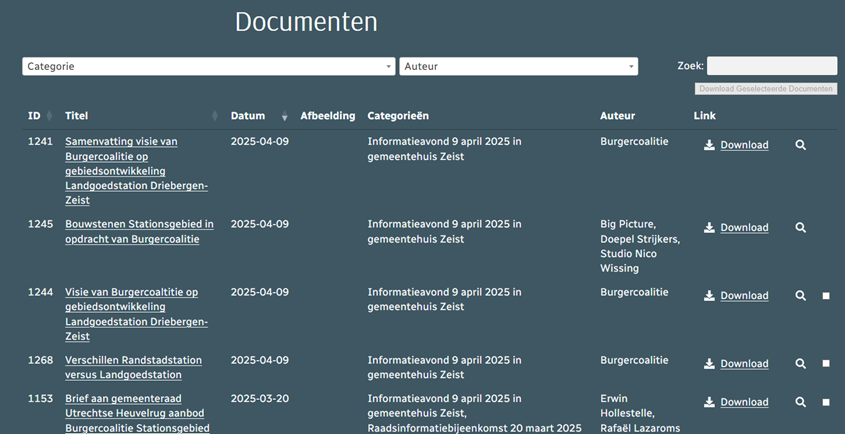This screenshot has width=845, height=434.
Task: Click the download icon for document 1244
Action: [709, 295]
